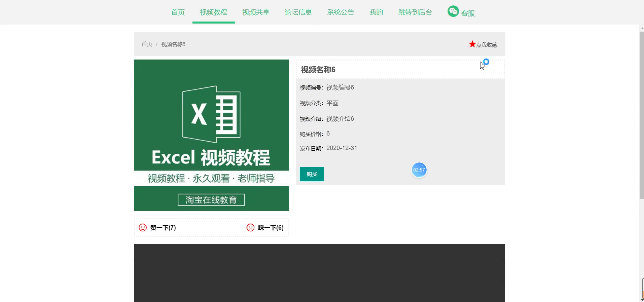The image size is (644, 302).
Task: Click the scrollbar down arrow
Action: (x=642, y=299)
